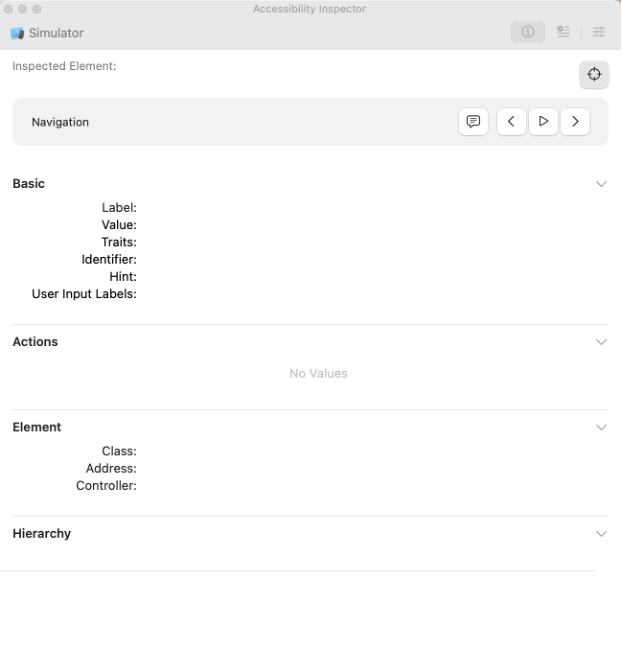Collapse the Element section
Screen dimensions: 622x672
601,427
